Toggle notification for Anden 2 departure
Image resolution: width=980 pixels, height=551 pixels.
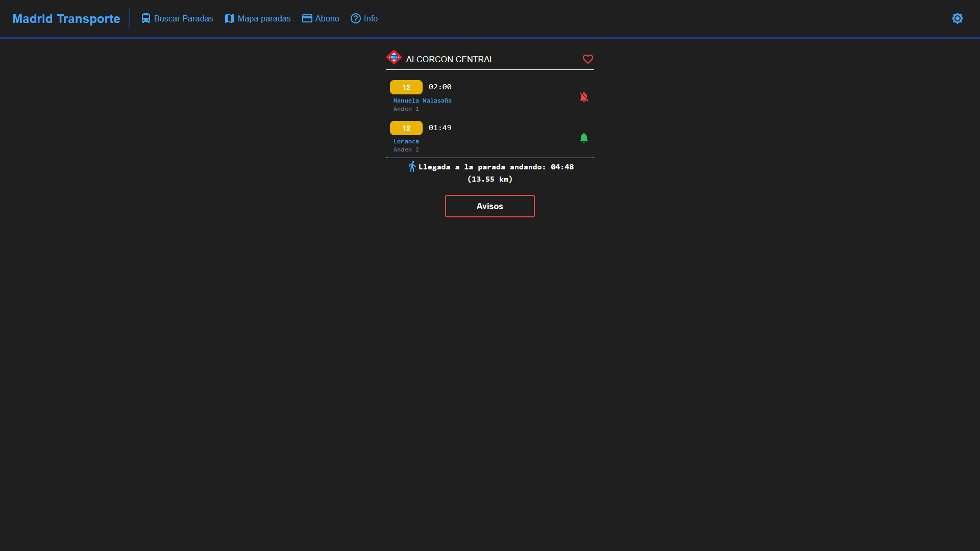(583, 137)
